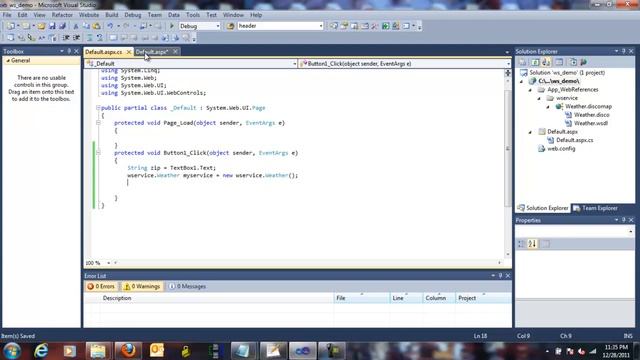The height and width of the screenshot is (360, 640).
Task: Toggle auto-hide pin on Toolbox panel
Action: (x=69, y=51)
